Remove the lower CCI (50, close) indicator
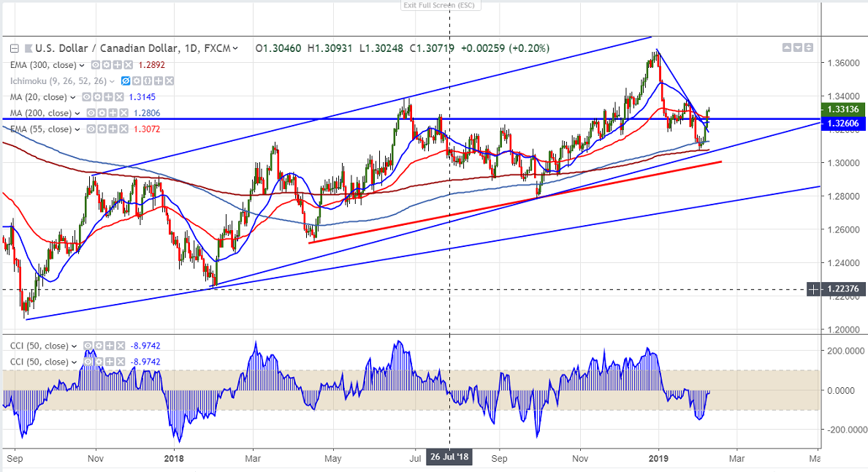This screenshot has width=868, height=472. (121, 362)
